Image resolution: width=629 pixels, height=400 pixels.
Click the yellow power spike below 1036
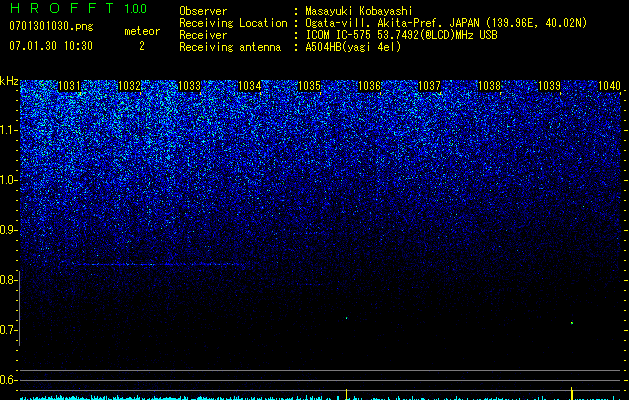346,394
